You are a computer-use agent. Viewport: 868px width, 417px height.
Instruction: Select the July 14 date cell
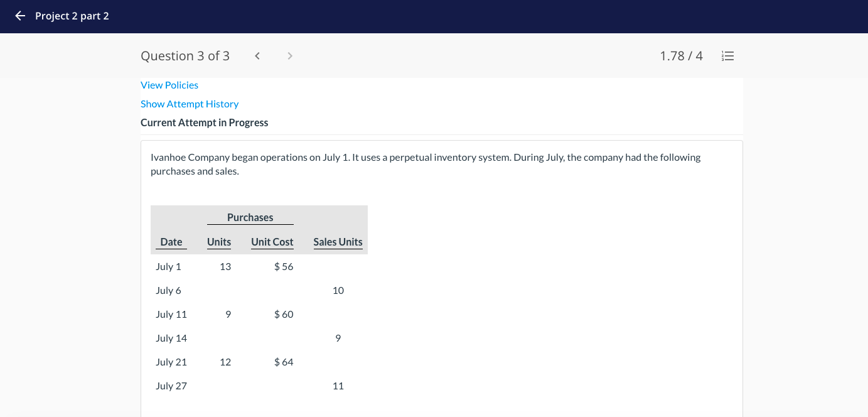(x=171, y=338)
